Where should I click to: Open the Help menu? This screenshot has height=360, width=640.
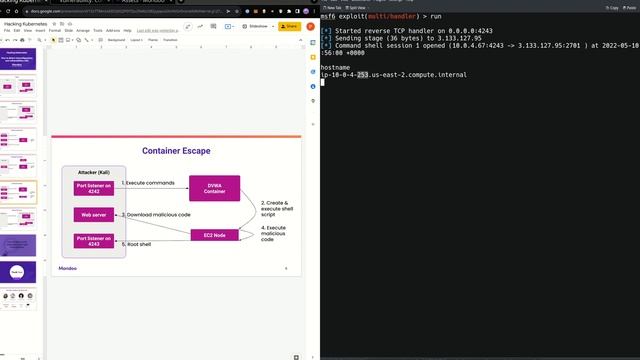click(127, 31)
